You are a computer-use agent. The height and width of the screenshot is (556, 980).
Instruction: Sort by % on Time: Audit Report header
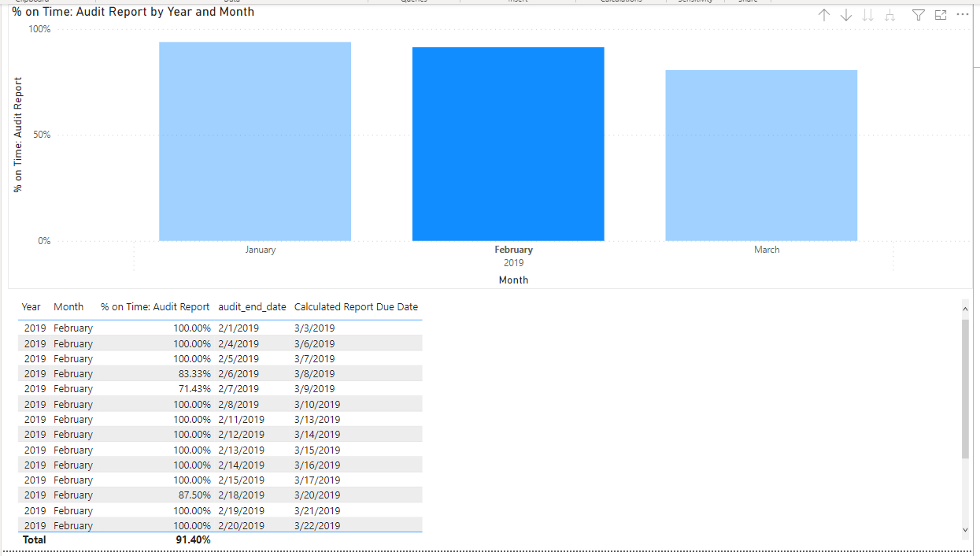pyautogui.click(x=155, y=307)
